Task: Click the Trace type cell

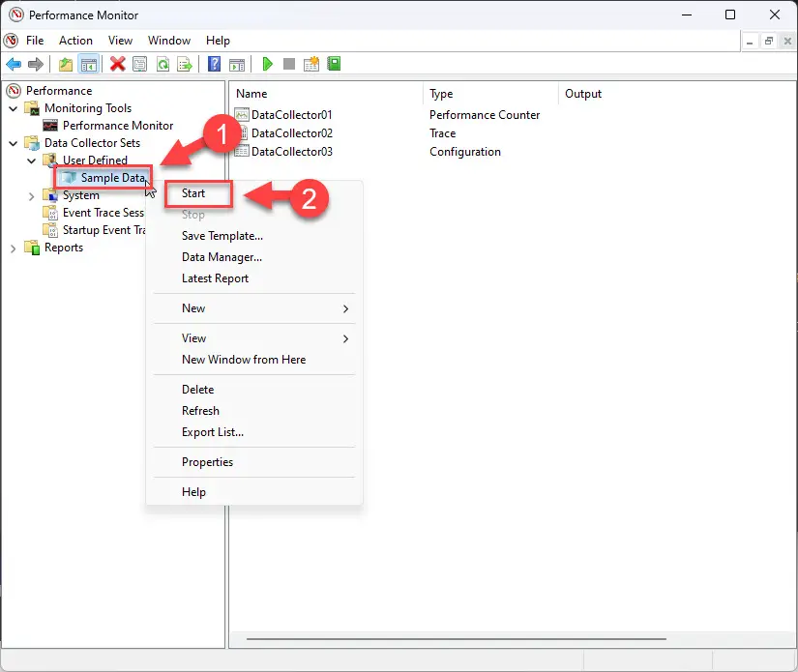Action: pyautogui.click(x=442, y=133)
